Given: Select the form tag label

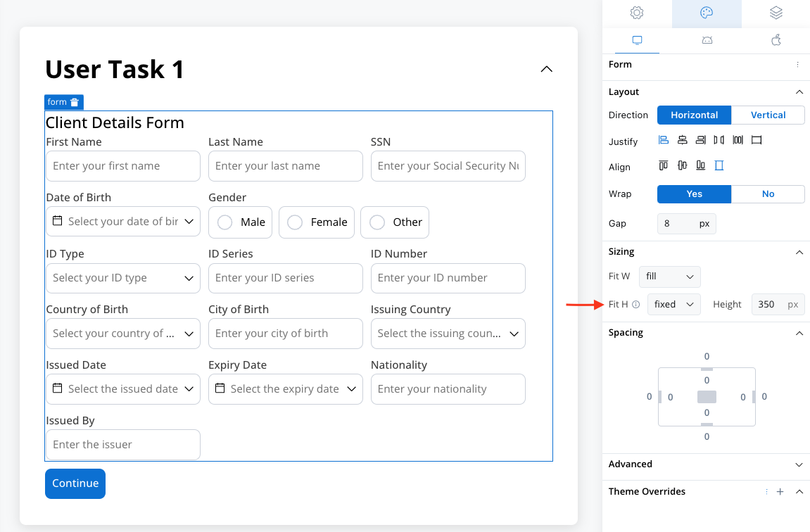Looking at the screenshot, I should point(57,102).
